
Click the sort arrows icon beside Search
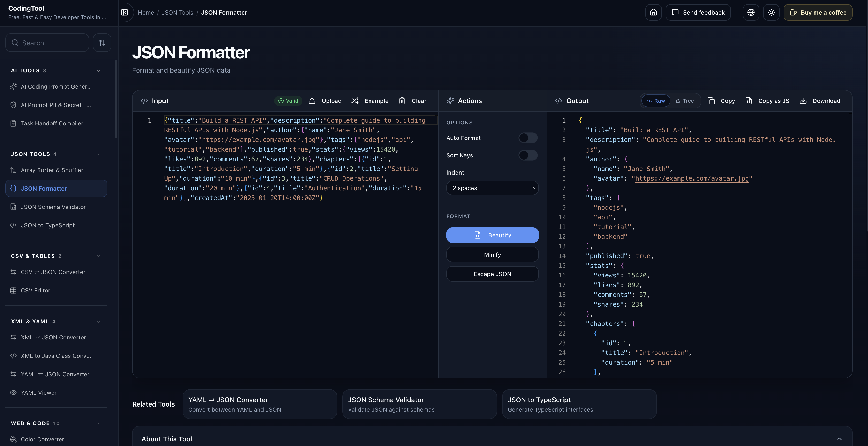point(102,42)
